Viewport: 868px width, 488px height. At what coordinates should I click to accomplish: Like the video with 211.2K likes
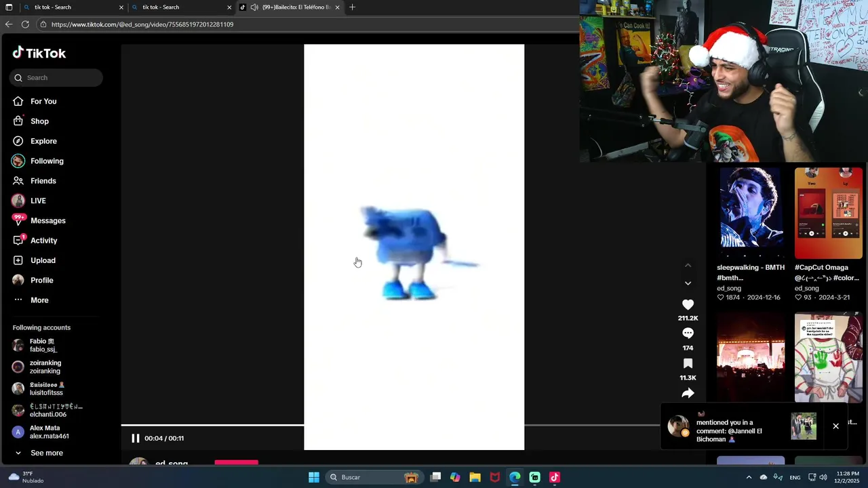point(688,305)
